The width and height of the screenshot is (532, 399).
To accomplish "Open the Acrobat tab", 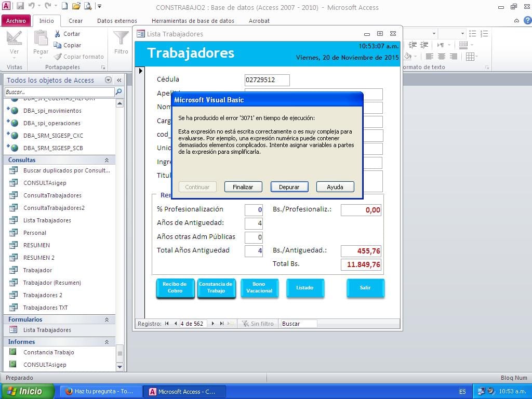I will [x=259, y=21].
